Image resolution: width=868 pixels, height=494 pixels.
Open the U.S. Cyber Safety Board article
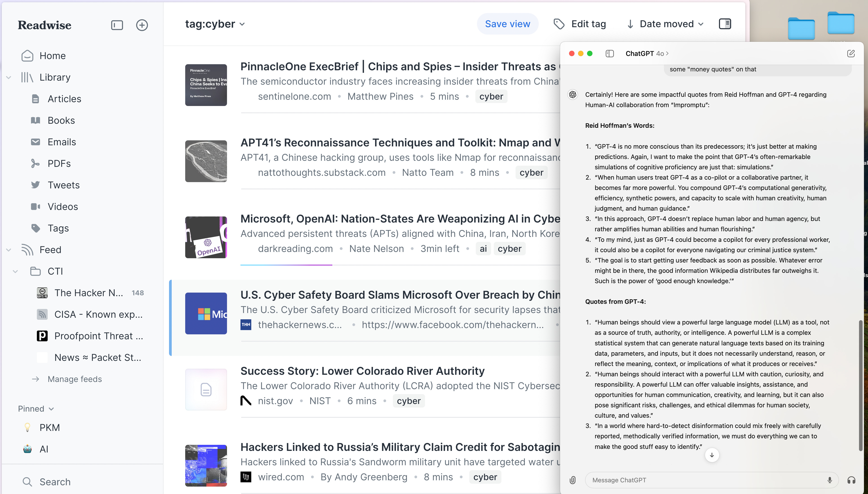400,295
